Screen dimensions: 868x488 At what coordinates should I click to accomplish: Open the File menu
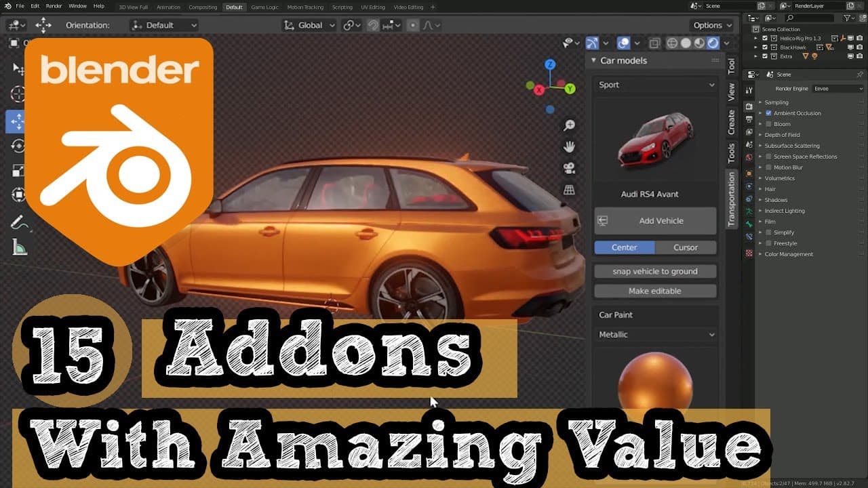[x=19, y=6]
